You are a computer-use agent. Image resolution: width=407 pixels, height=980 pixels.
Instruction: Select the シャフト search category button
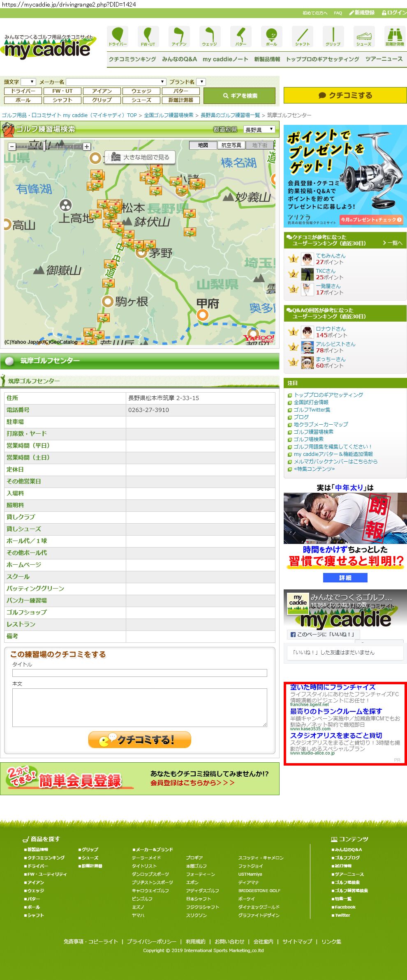62,100
